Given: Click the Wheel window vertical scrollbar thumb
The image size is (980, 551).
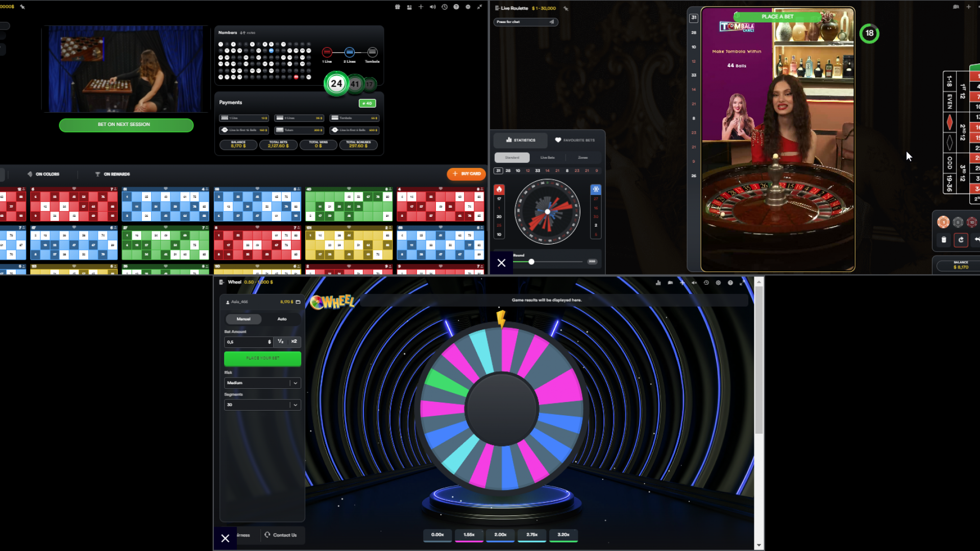Looking at the screenshot, I should (759, 360).
